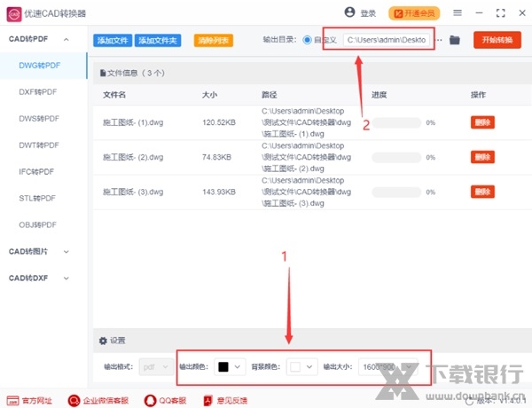
Task: Click the 路径 column header
Action: (x=270, y=95)
